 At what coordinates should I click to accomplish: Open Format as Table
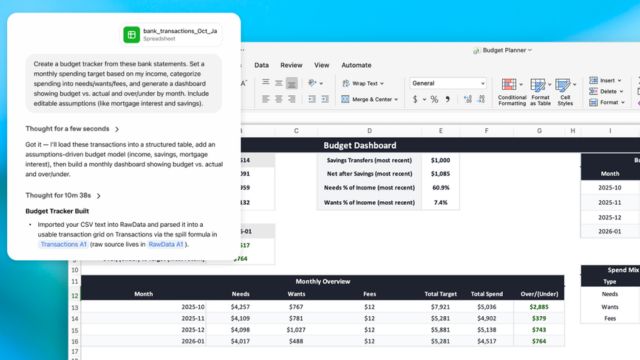click(540, 92)
